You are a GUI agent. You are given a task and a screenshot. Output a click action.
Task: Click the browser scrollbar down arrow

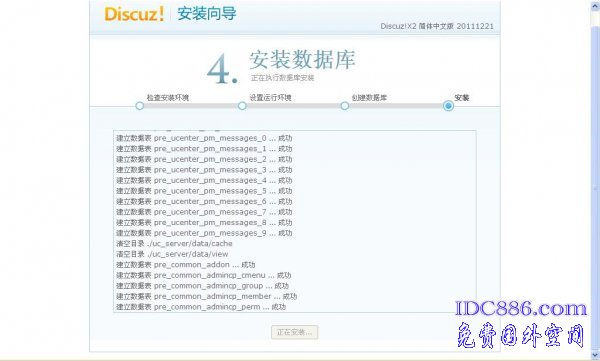596,354
